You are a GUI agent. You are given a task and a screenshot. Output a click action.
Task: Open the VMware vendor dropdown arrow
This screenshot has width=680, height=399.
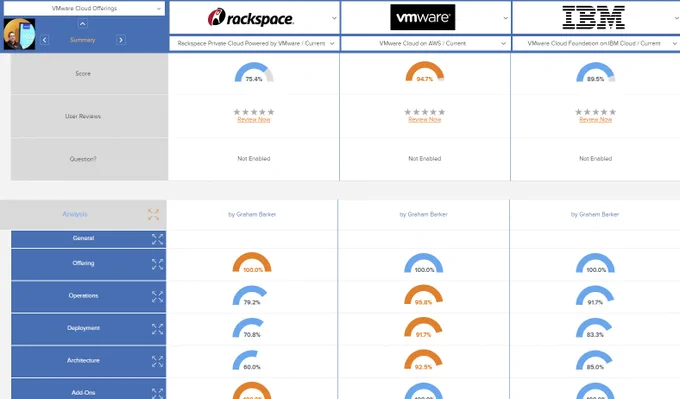coord(505,18)
